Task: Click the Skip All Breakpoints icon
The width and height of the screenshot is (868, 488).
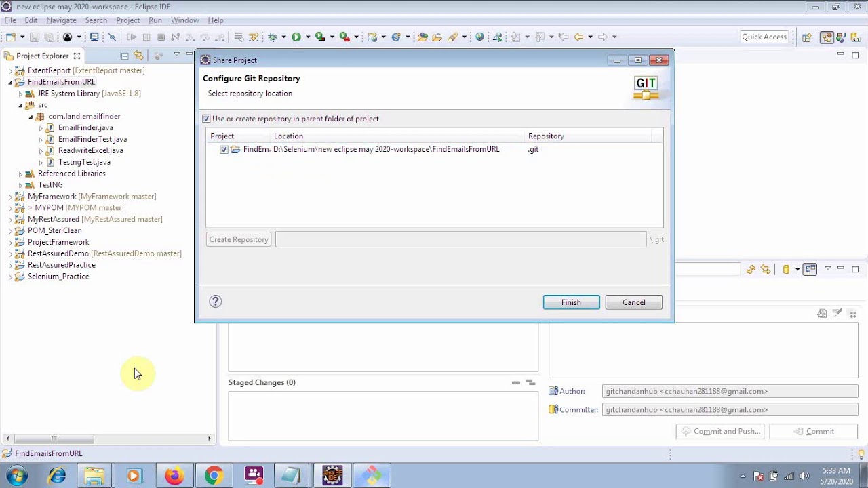Action: [x=113, y=37]
